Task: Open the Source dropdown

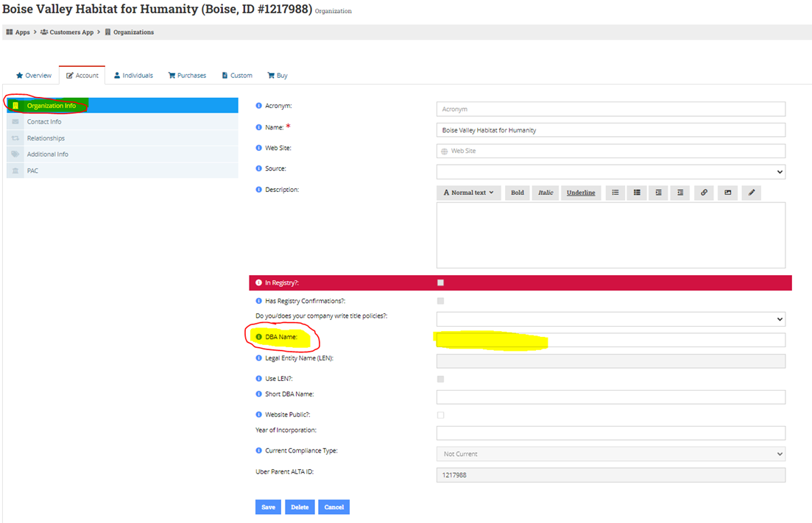Action: pos(611,171)
